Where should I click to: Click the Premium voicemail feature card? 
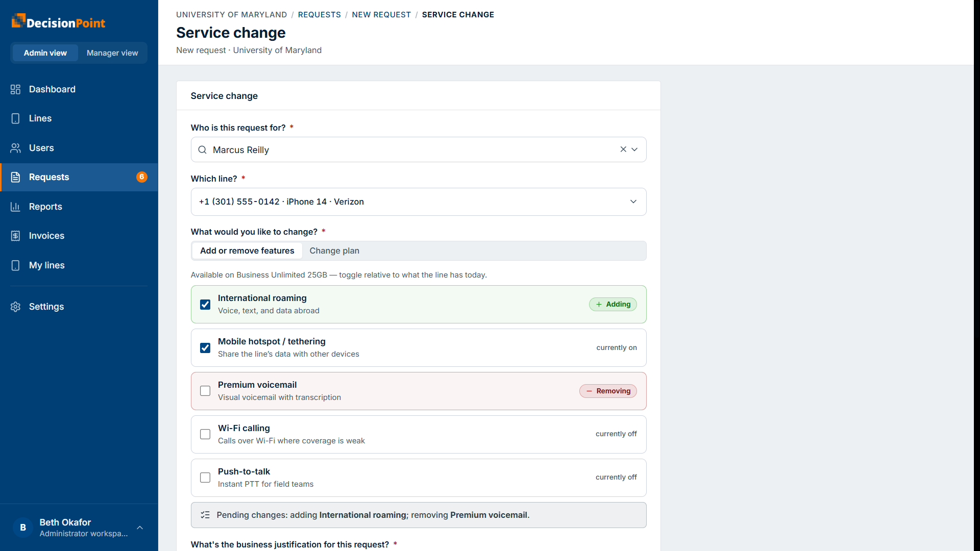[x=419, y=391]
